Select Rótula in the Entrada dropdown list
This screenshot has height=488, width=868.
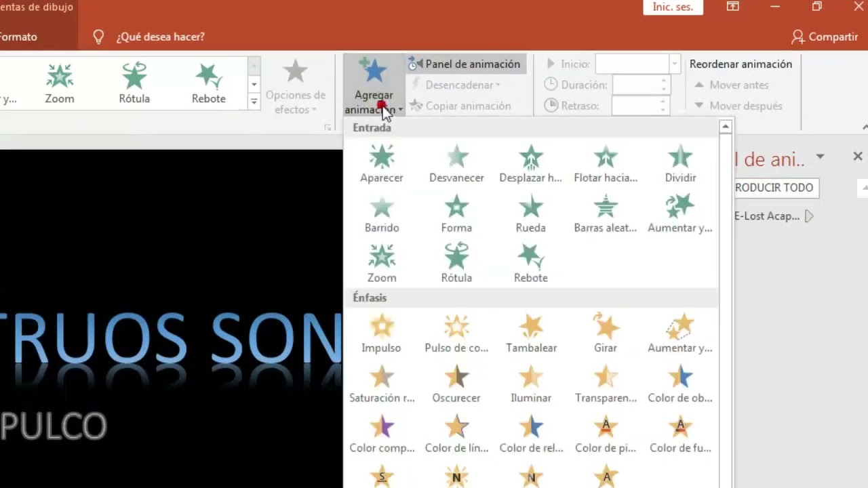pyautogui.click(x=456, y=264)
